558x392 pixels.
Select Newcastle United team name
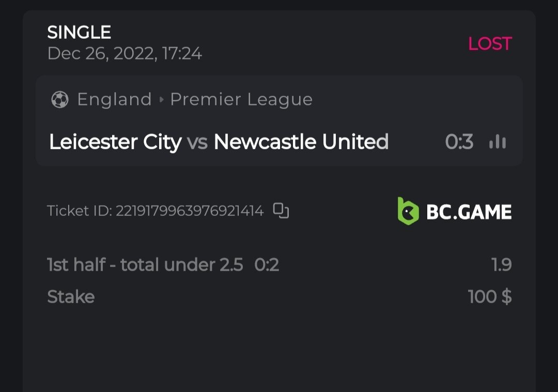[301, 142]
